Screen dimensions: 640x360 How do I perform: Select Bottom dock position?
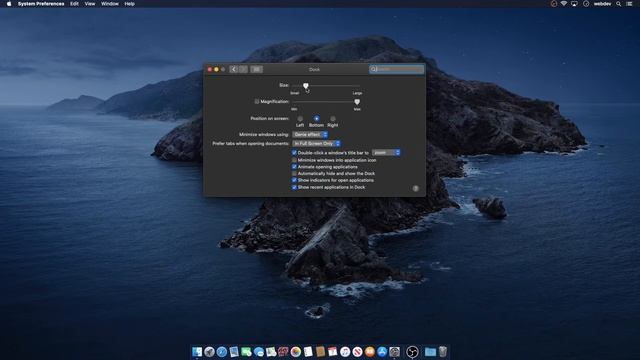316,118
